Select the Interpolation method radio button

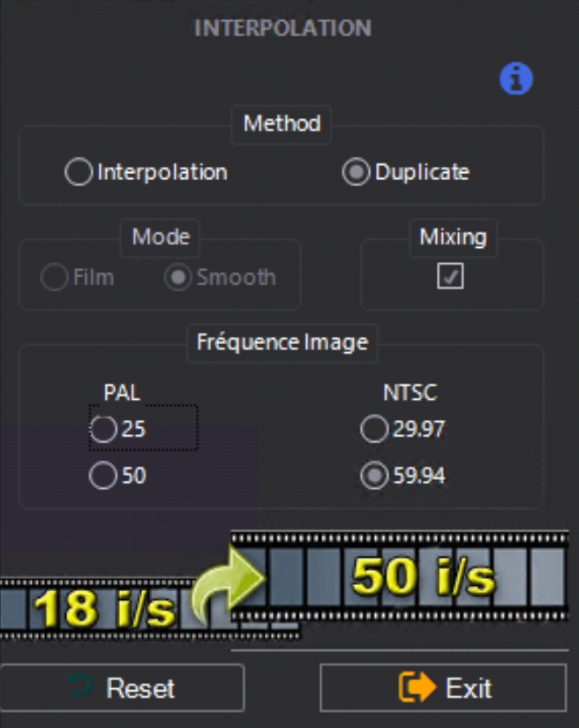79,172
